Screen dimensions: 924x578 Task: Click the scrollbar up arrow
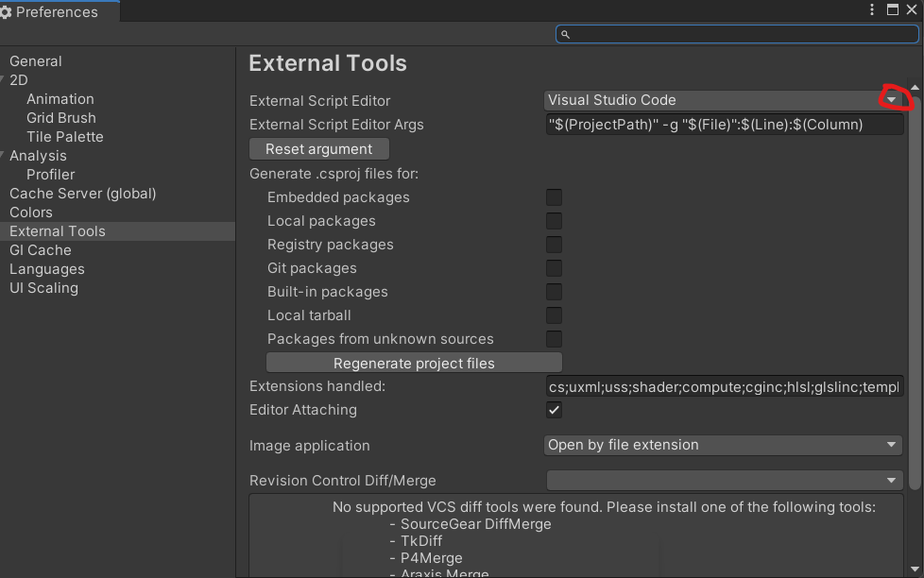(915, 87)
